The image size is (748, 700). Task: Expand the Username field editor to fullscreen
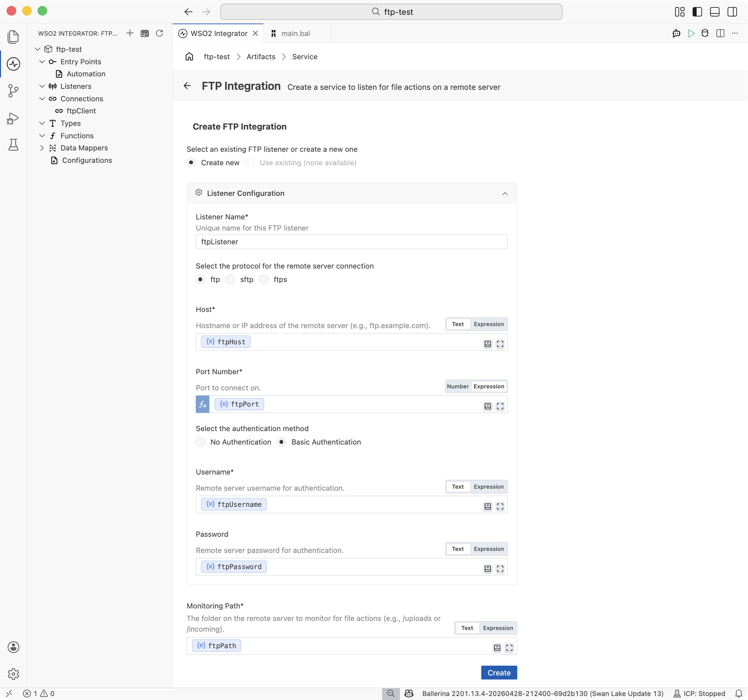[x=500, y=506]
